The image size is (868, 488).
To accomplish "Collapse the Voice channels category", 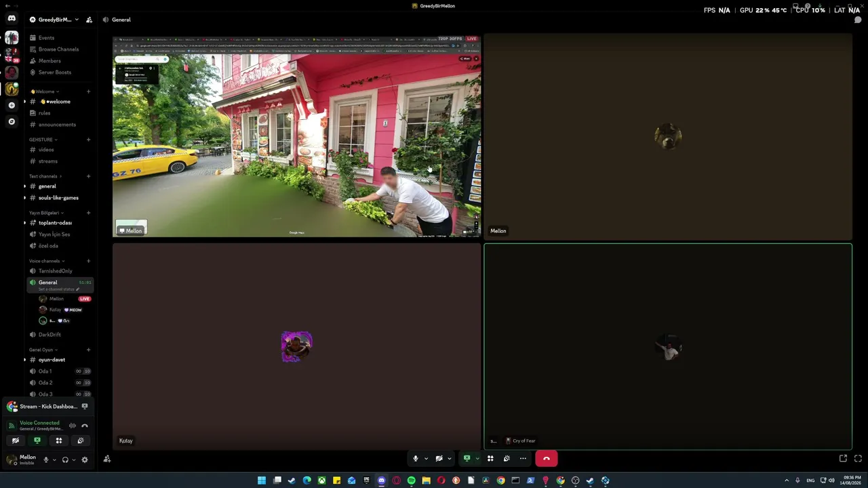I will (x=47, y=261).
